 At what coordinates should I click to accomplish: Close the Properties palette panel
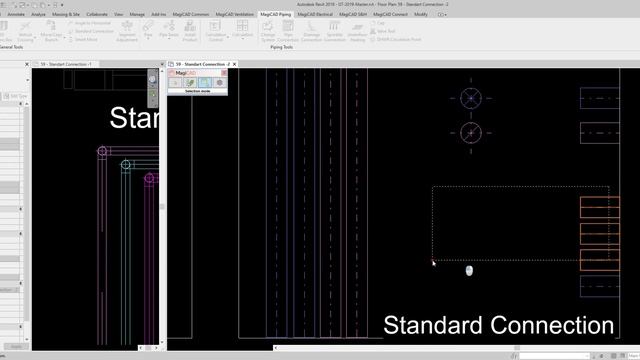[x=27, y=64]
